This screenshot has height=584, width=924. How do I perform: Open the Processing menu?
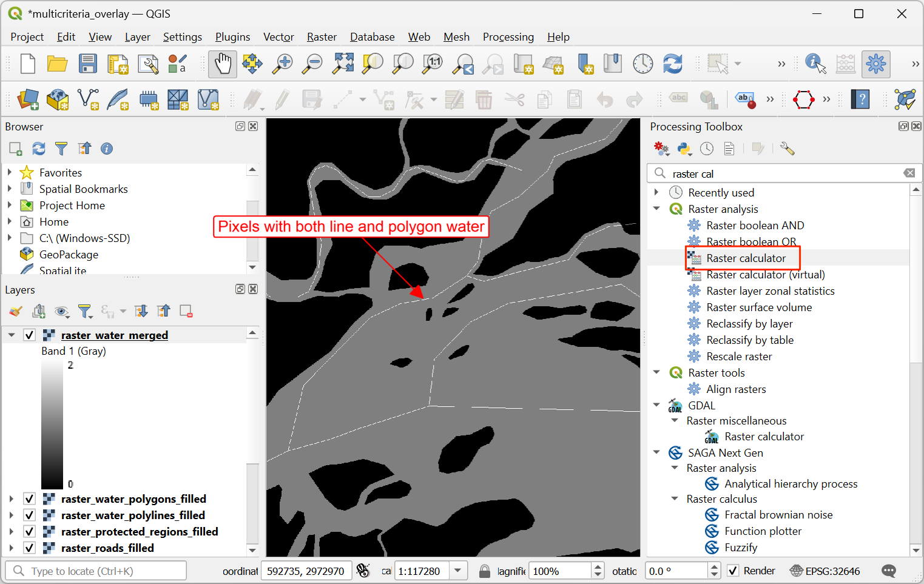[x=508, y=37]
